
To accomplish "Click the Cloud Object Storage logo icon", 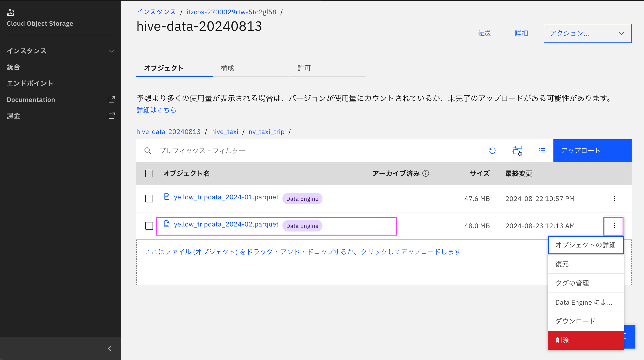I will (x=10, y=12).
